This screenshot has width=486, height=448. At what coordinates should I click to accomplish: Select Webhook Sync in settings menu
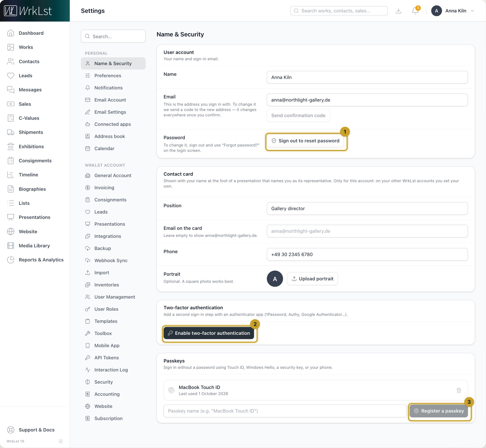click(x=113, y=260)
